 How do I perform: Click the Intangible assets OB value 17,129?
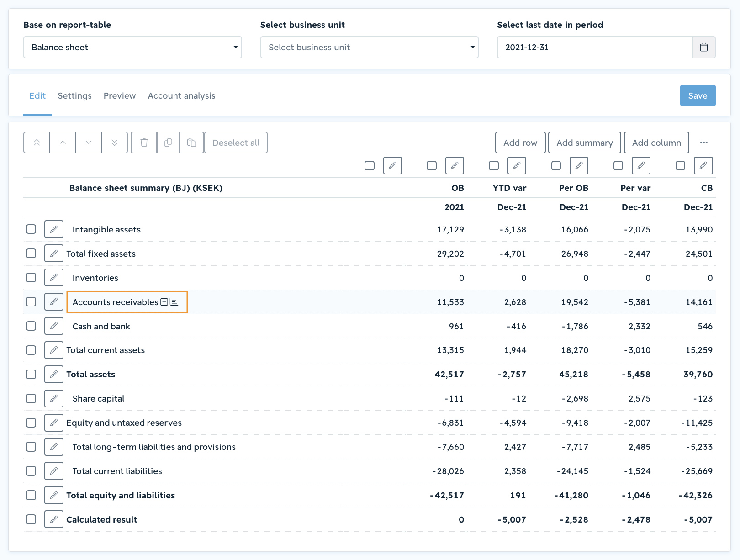pyautogui.click(x=450, y=229)
